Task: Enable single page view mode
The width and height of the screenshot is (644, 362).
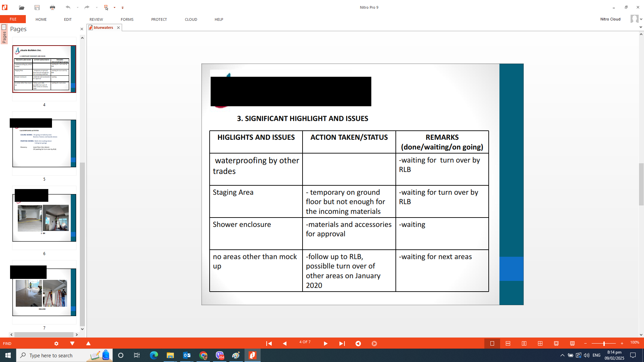Action: 492,344
